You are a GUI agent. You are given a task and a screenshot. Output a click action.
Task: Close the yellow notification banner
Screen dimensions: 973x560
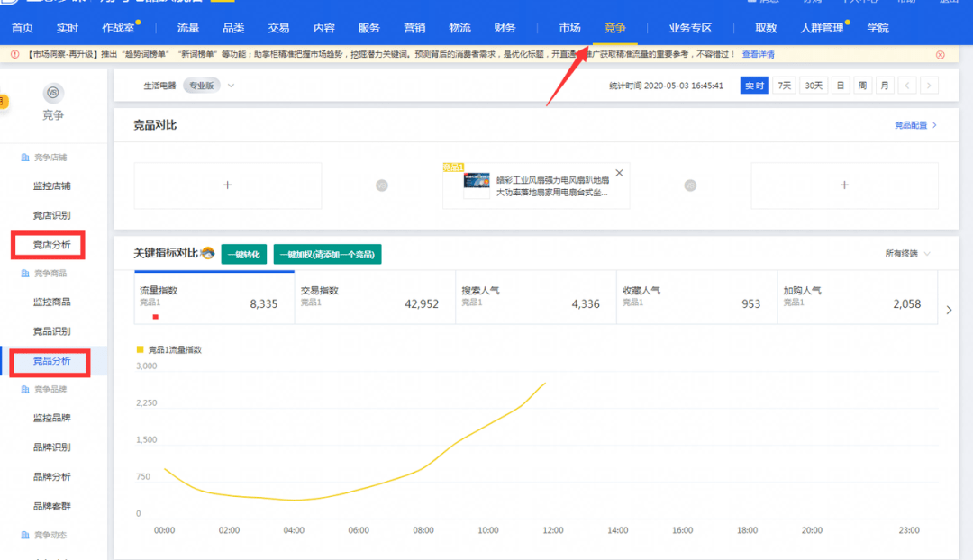[x=940, y=55]
